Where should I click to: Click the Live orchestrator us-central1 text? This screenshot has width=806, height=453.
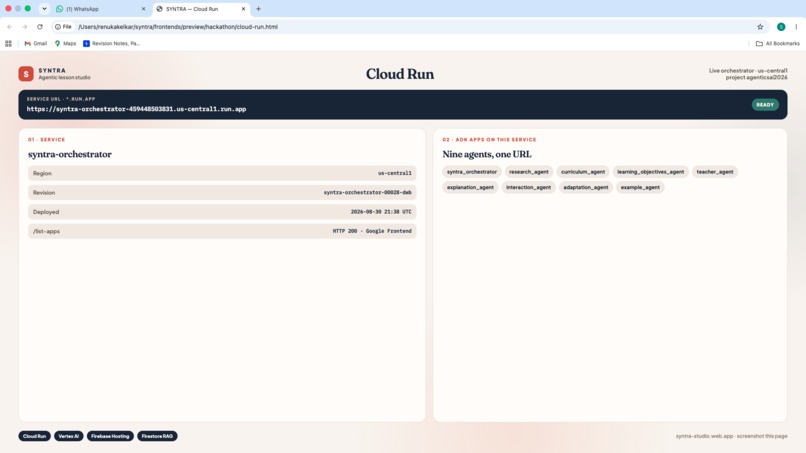(748, 70)
